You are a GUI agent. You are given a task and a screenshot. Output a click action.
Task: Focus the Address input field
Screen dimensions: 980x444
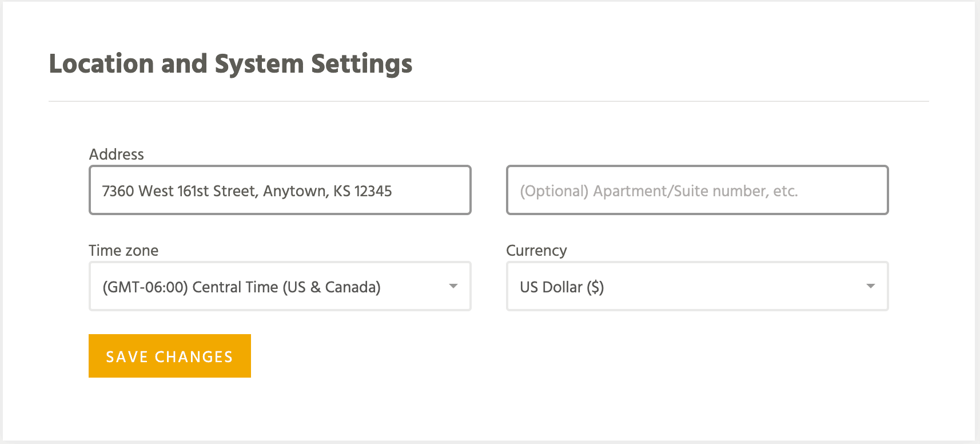(280, 190)
